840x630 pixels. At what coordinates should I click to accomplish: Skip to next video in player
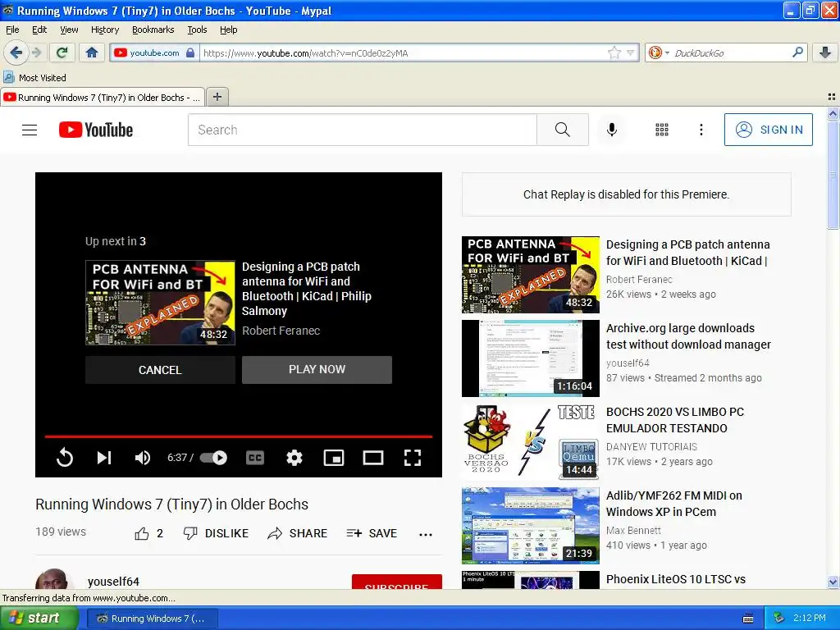pos(104,458)
